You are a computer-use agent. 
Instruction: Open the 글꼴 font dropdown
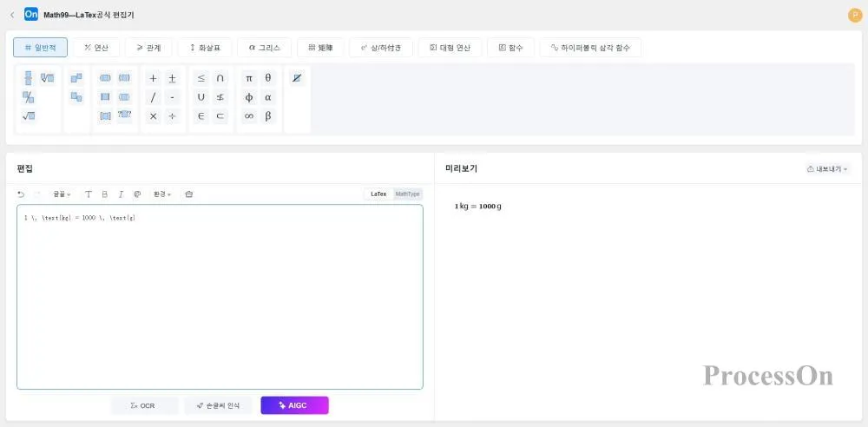[62, 194]
